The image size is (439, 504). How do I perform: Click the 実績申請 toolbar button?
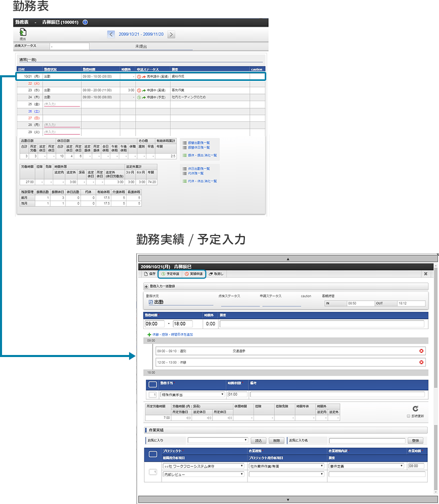[x=194, y=274]
